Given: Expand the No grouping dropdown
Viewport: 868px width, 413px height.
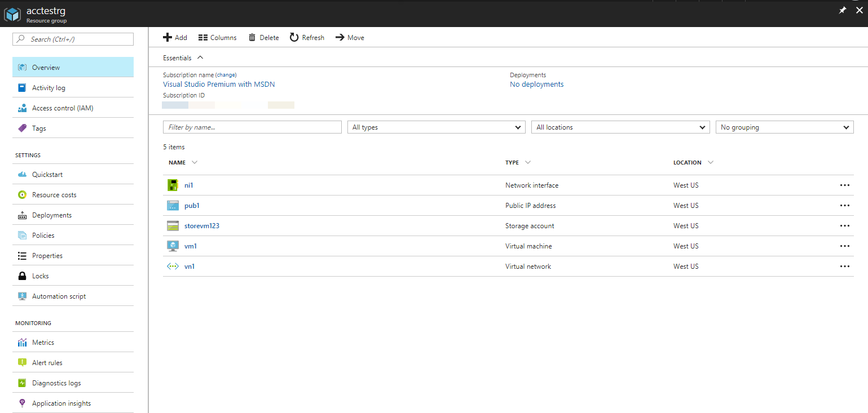Looking at the screenshot, I should tap(784, 127).
